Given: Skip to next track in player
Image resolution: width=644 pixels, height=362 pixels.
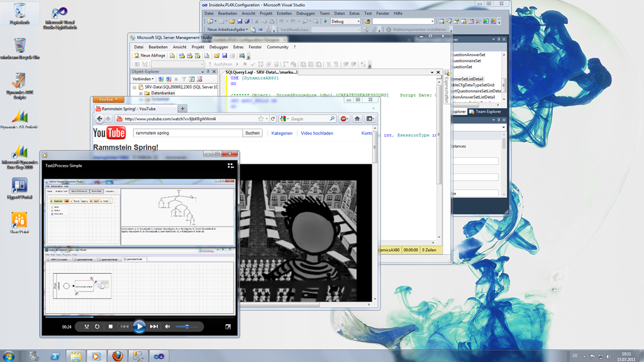Looking at the screenshot, I should tap(154, 327).
